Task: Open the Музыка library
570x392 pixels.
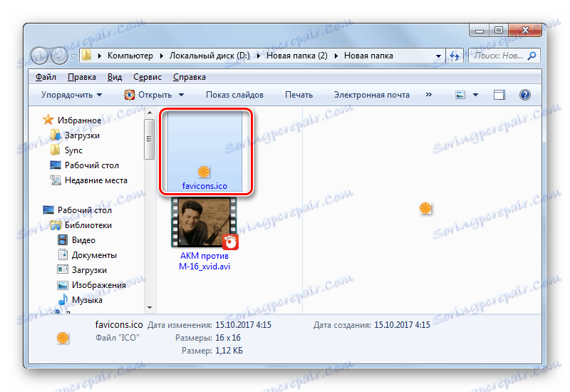Action: [87, 300]
